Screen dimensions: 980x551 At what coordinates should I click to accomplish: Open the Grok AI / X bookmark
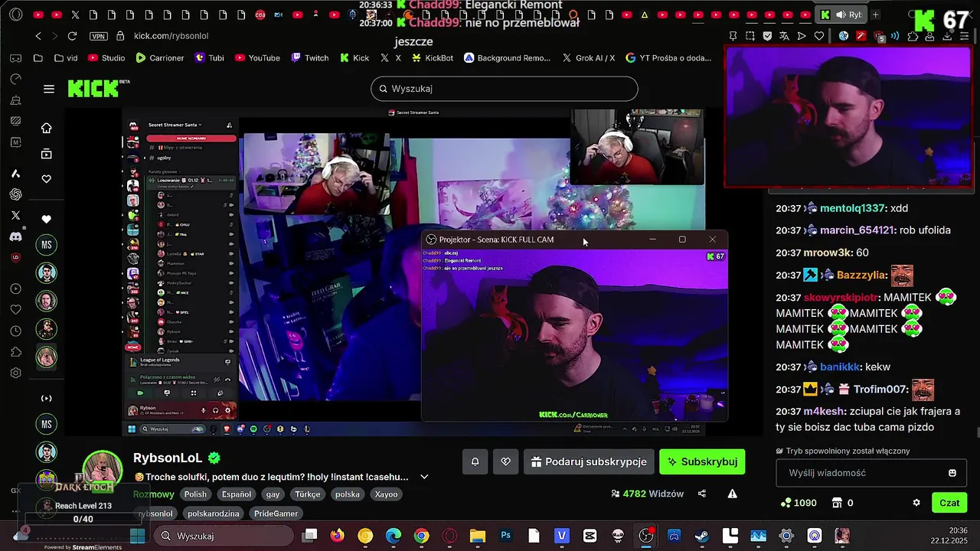pyautogui.click(x=589, y=58)
